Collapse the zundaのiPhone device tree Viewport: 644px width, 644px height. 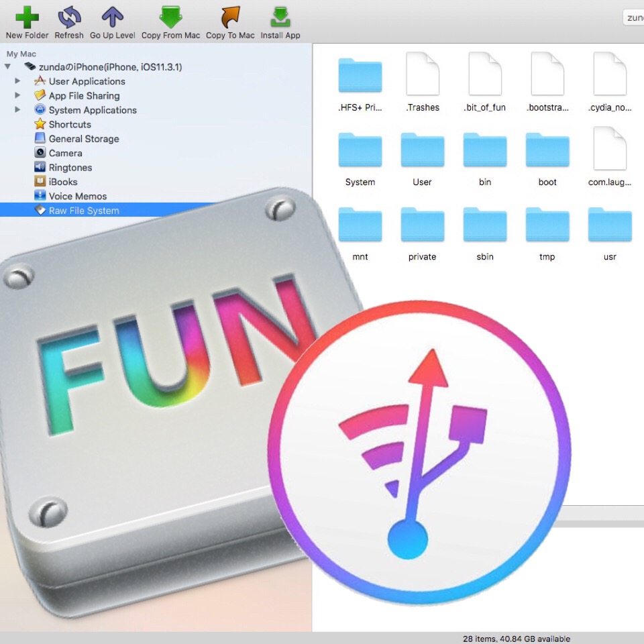point(8,67)
